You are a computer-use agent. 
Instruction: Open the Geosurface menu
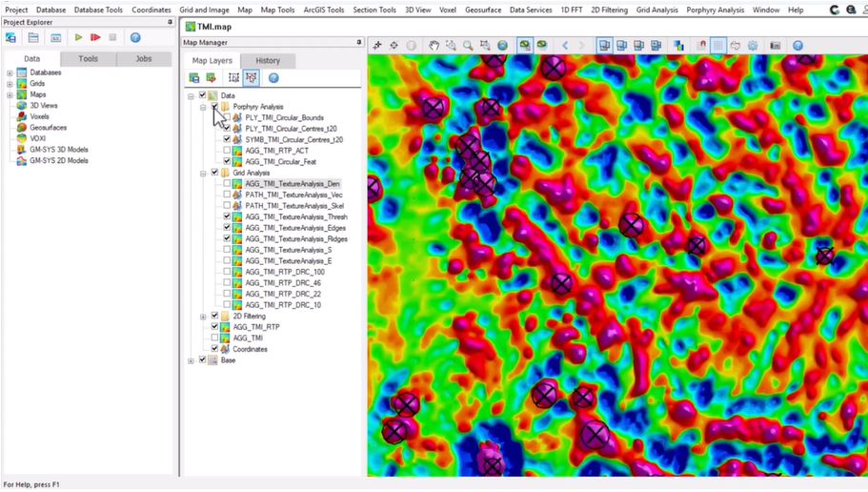pos(483,10)
